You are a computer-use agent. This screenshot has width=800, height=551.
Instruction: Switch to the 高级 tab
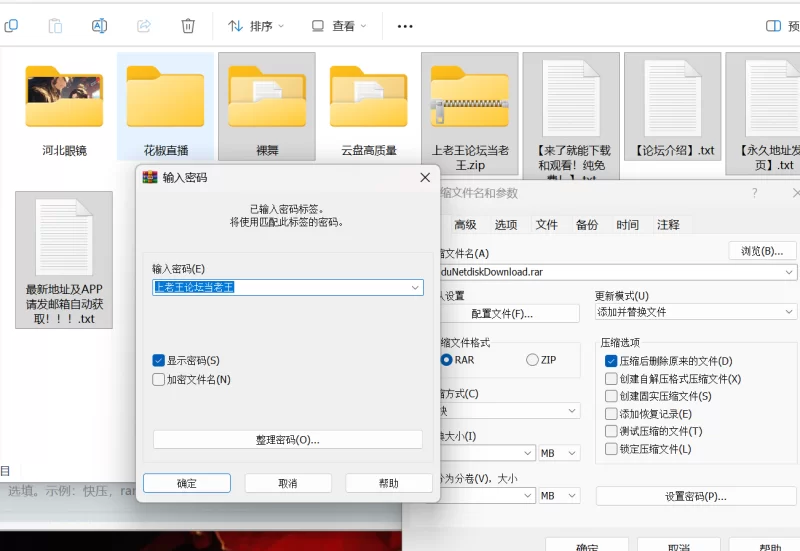pos(465,225)
